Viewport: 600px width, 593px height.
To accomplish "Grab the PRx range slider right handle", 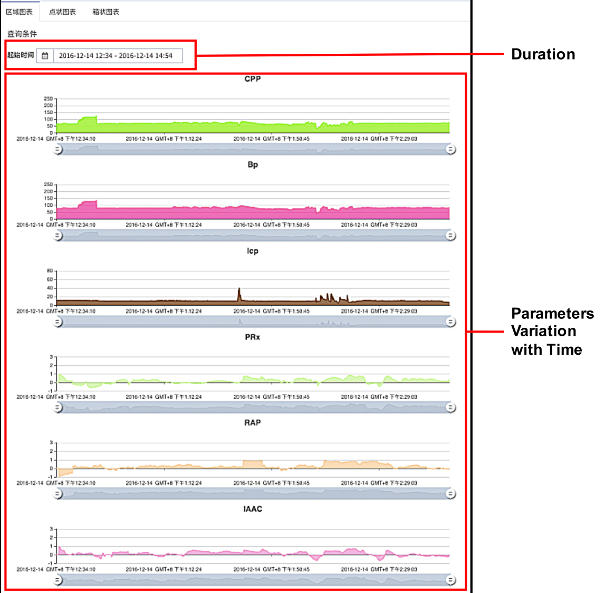I will [451, 407].
